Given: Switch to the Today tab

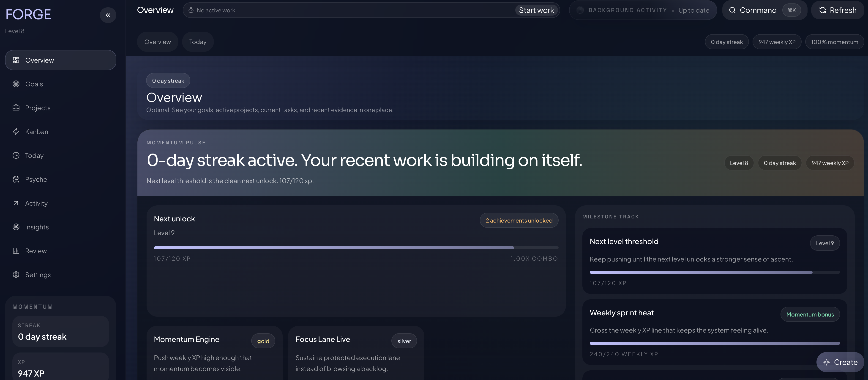Looking at the screenshot, I should point(198,41).
